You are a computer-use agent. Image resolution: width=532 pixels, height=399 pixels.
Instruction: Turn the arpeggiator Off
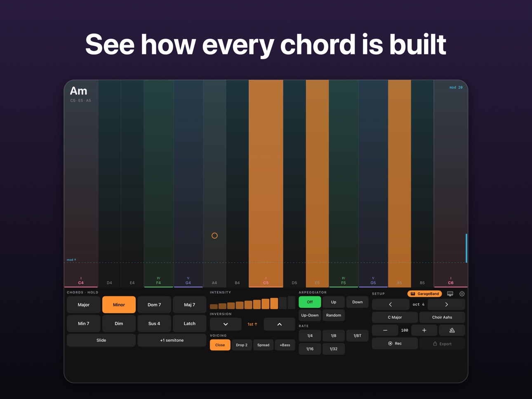pos(310,302)
